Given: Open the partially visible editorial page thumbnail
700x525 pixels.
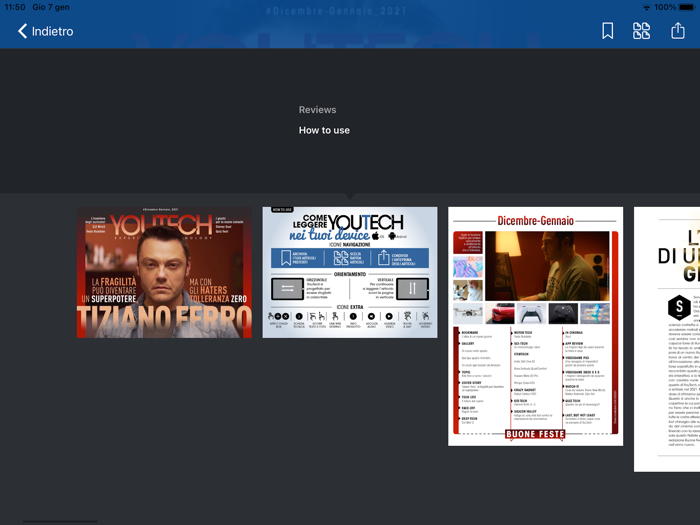Looking at the screenshot, I should [667, 339].
